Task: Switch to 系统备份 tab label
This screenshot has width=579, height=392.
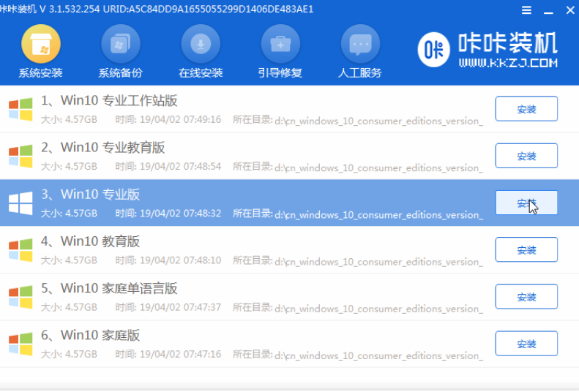Action: 120,73
